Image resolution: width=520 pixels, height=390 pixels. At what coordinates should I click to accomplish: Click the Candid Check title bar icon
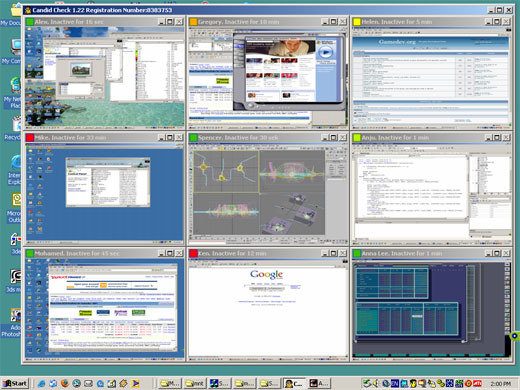pos(28,10)
